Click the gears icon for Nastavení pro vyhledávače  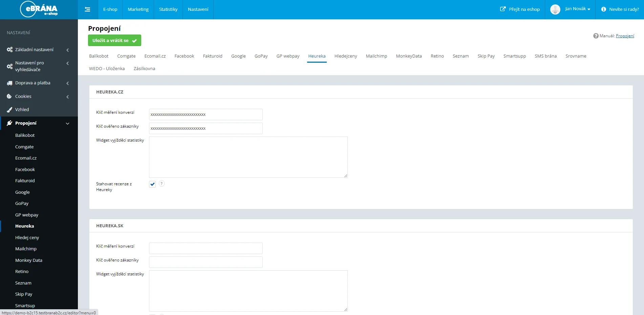pos(10,66)
